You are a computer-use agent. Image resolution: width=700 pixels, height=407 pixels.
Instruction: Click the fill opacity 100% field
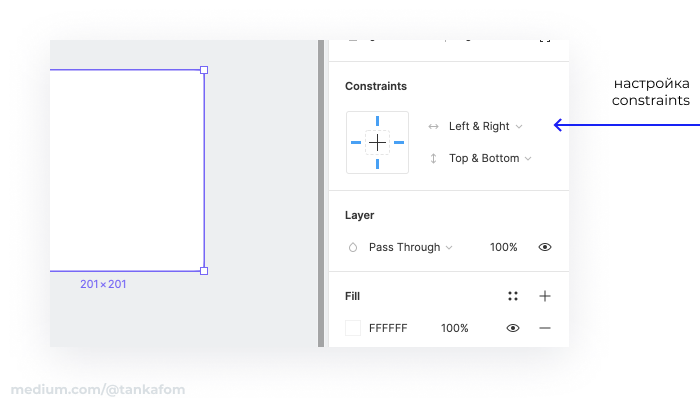(454, 328)
